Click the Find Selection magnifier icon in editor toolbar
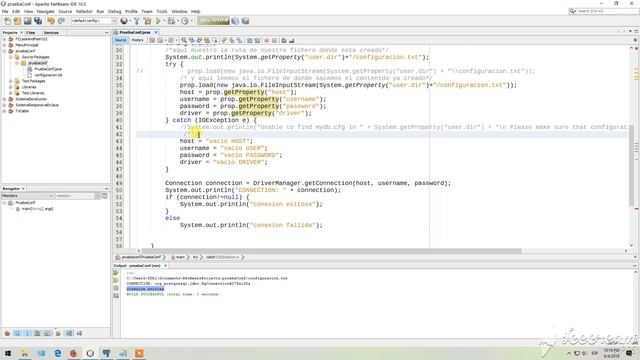The width and height of the screenshot is (640, 360). pos(184,40)
